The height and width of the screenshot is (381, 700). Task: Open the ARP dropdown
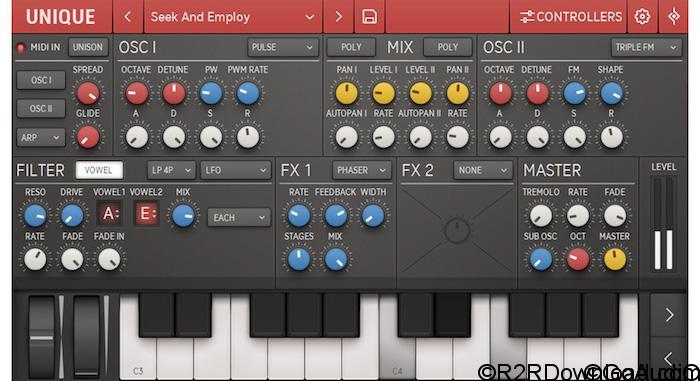pyautogui.click(x=41, y=138)
